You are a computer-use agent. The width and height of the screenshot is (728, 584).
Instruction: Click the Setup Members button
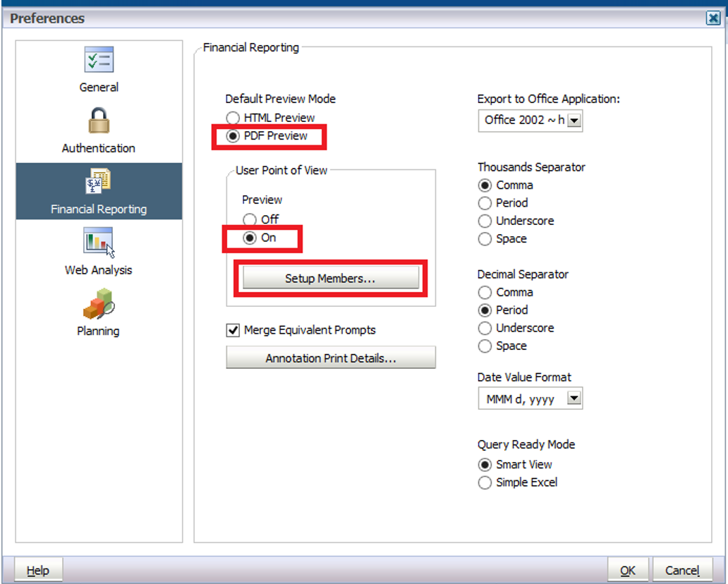pos(330,279)
